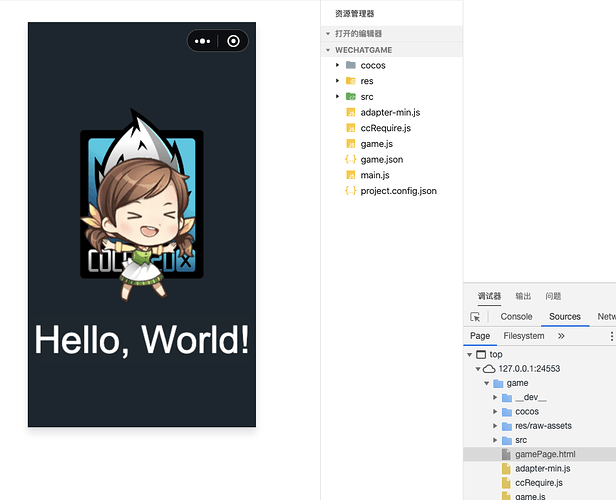Expand the cocos folder arrow in explorer
The image size is (616, 500).
(337, 65)
